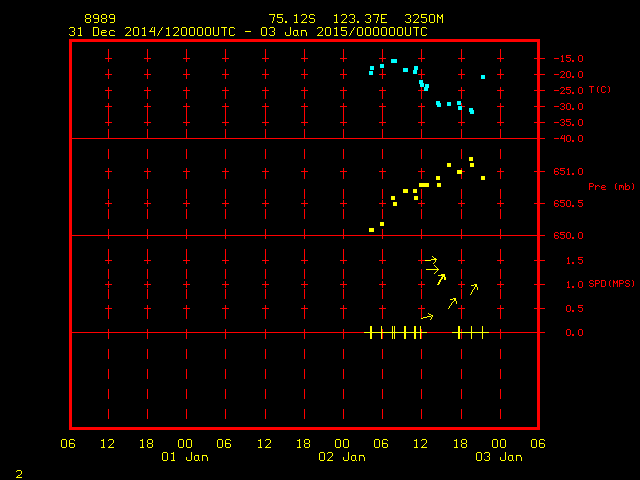
Task: Click the topmost wind direction arrow
Action: coord(430,260)
